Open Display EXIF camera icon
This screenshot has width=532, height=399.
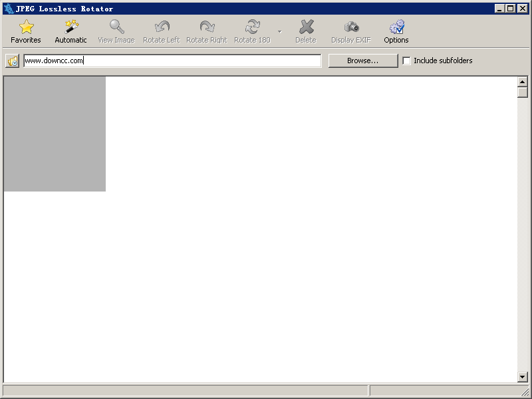(351, 27)
